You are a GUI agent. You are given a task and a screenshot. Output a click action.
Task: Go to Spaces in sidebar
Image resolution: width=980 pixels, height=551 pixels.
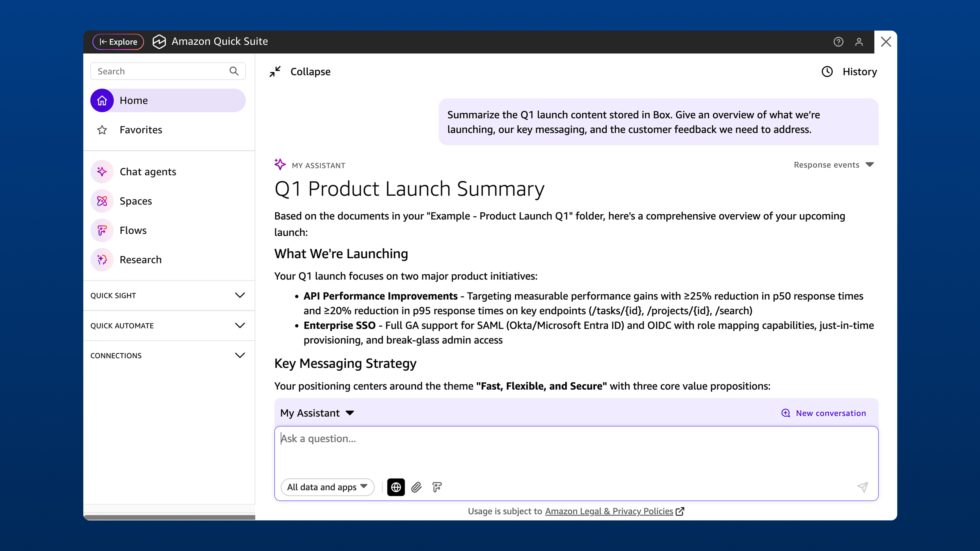pos(135,201)
